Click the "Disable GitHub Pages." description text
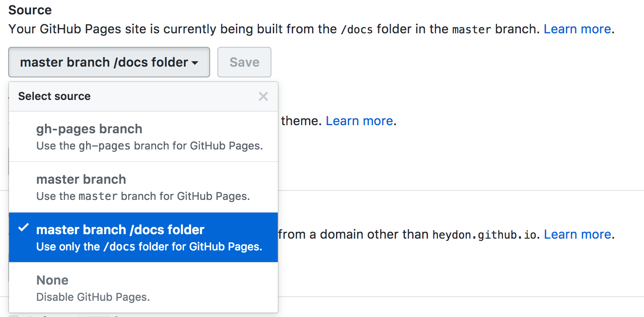 coord(93,297)
